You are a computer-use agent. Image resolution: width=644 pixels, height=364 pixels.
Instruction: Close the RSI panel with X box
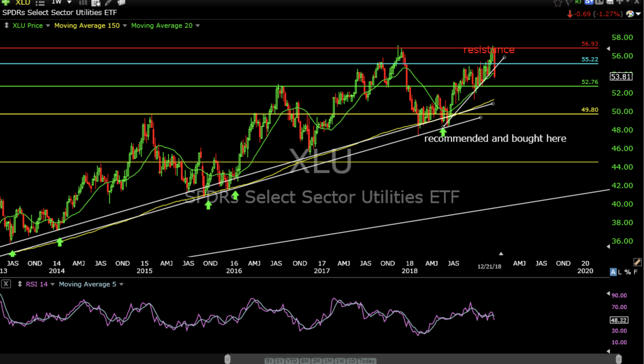coord(6,284)
